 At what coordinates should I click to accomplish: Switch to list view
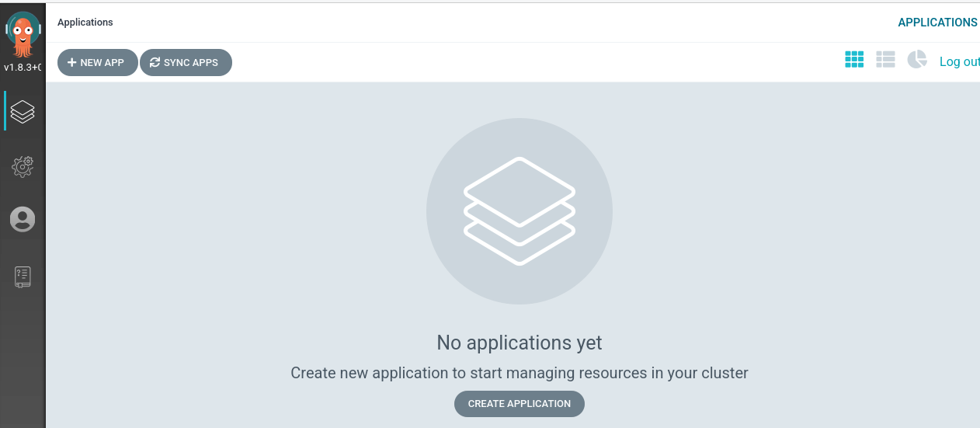[x=885, y=60]
